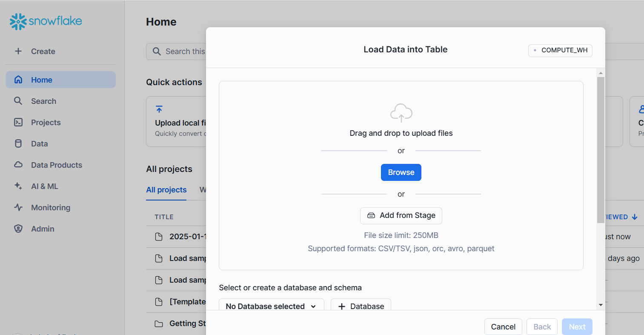Open the No Database selected dropdown

271,306
